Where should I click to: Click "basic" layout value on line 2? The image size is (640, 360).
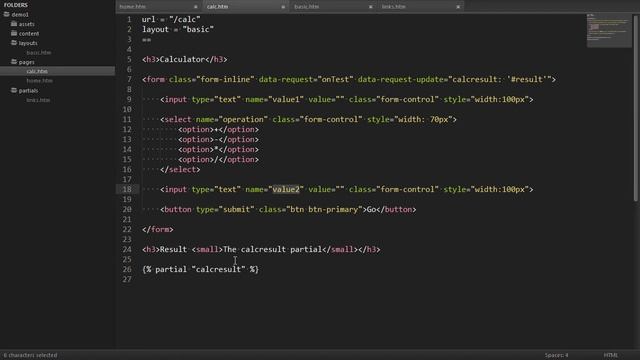pyautogui.click(x=198, y=29)
